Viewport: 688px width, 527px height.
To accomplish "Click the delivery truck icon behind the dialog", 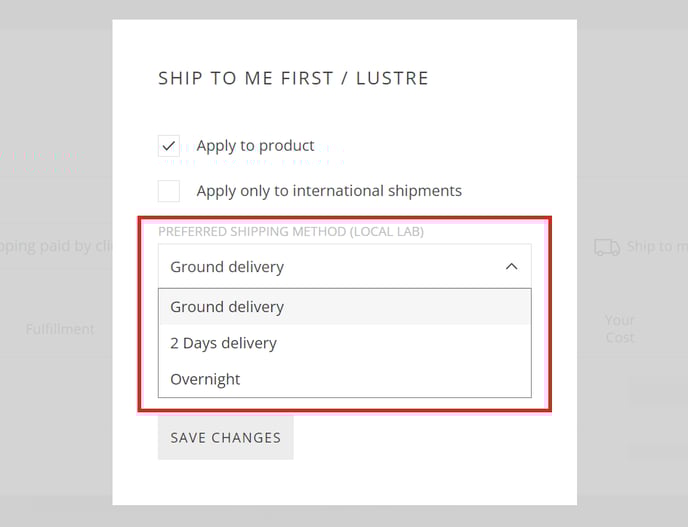I will pyautogui.click(x=607, y=247).
